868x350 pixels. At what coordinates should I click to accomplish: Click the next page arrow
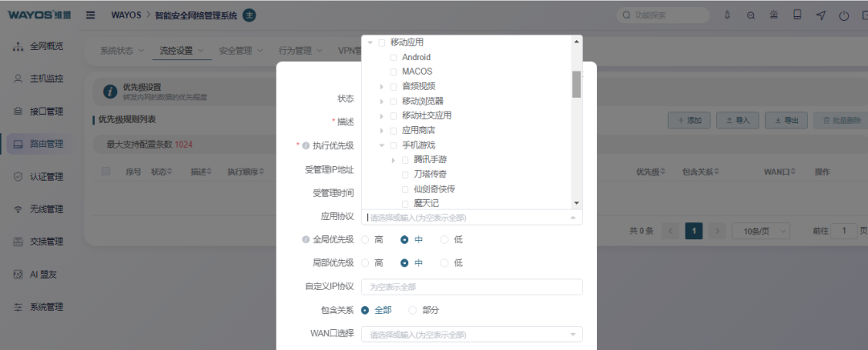718,230
